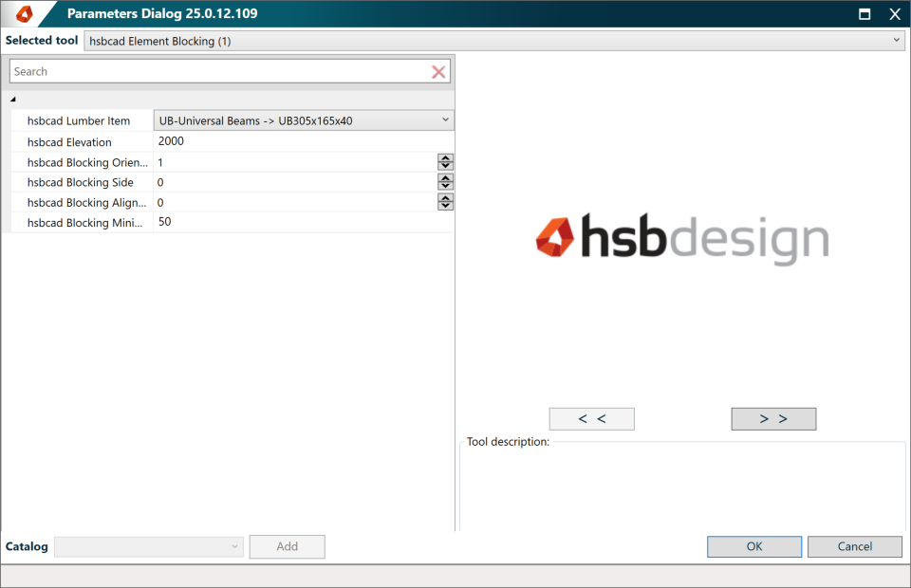Select the hsbcad Blocking Mini... label
Image resolution: width=911 pixels, height=588 pixels.
[x=84, y=223]
